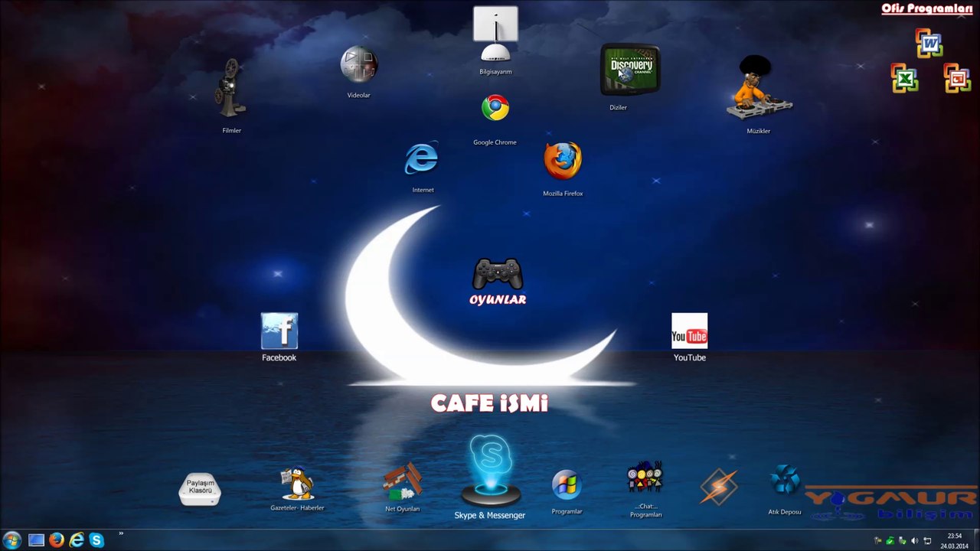Viewport: 980px width, 551px height.
Task: Launch Google Chrome from the desktop
Action: tap(495, 108)
